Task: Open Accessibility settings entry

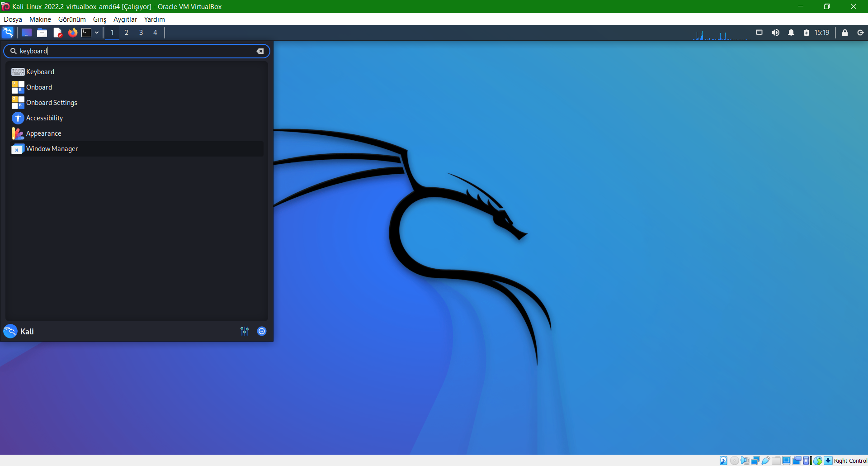Action: (137, 118)
